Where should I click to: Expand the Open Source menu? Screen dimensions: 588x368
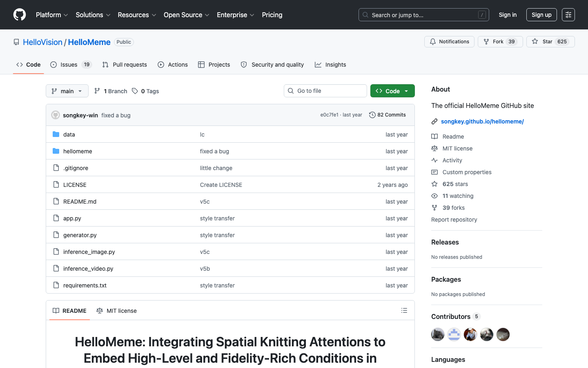tap(187, 15)
